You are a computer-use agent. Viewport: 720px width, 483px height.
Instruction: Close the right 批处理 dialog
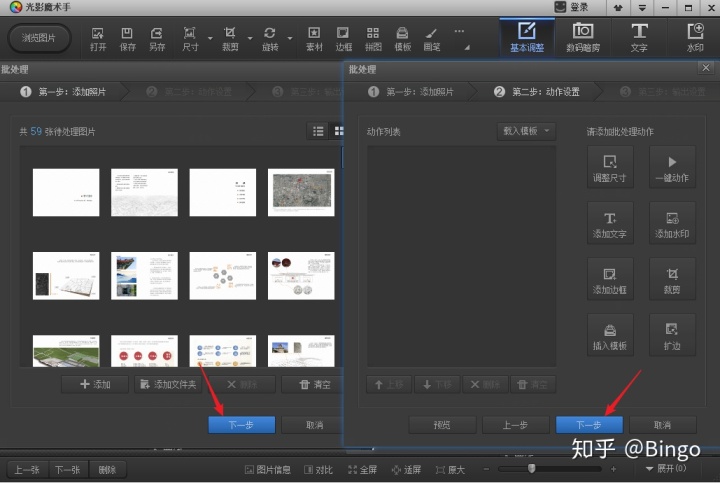click(x=706, y=68)
